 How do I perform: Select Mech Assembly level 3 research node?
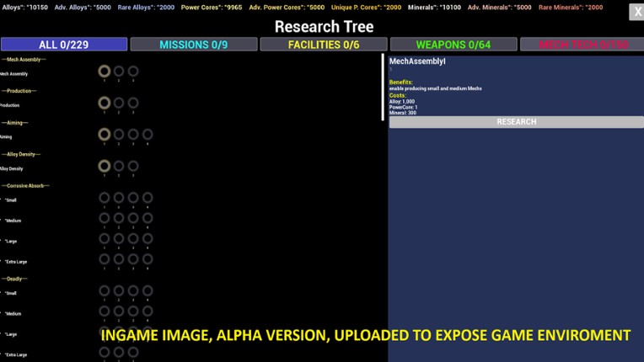tap(133, 72)
